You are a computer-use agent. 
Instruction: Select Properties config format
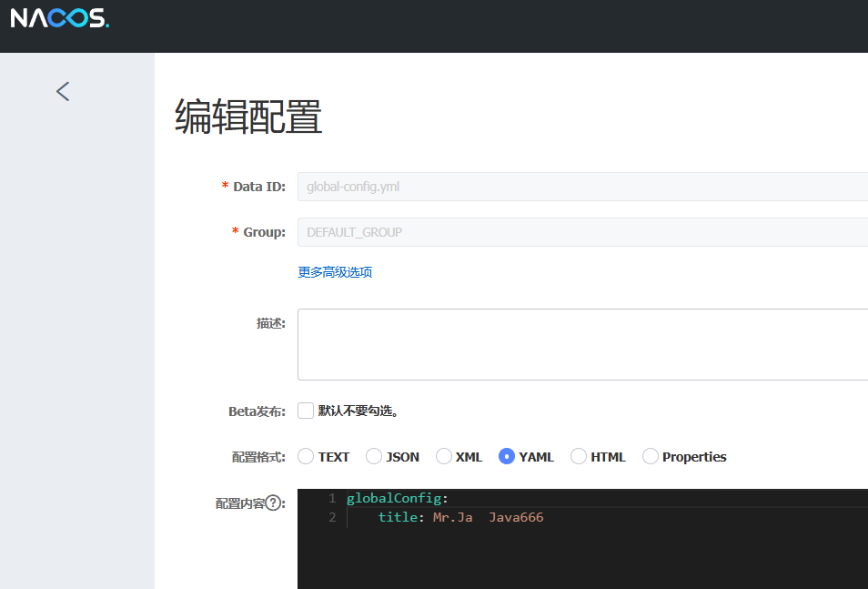click(651, 457)
